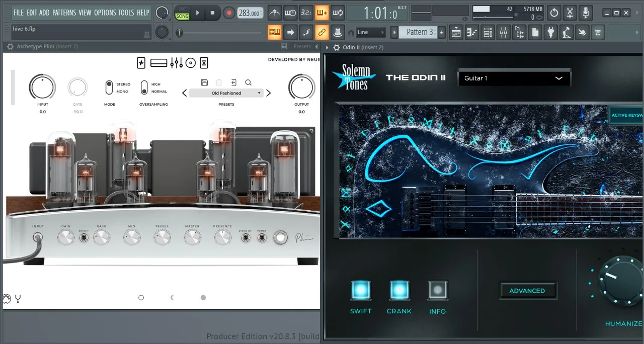Open the Plini stompbox section icon

(141, 63)
